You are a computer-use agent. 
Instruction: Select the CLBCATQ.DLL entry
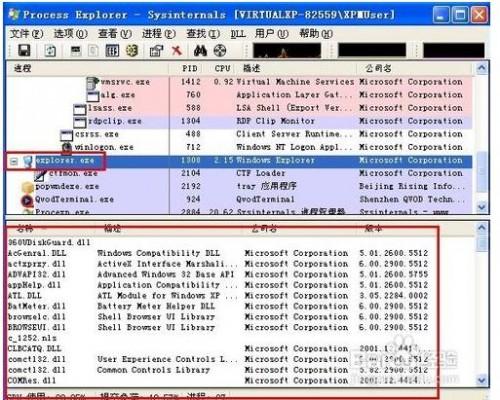point(35,349)
